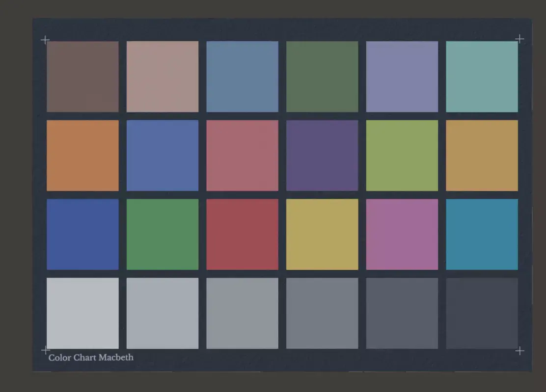The height and width of the screenshot is (392, 546).
Task: Click the bluish green teal swatch
Action: (482, 76)
